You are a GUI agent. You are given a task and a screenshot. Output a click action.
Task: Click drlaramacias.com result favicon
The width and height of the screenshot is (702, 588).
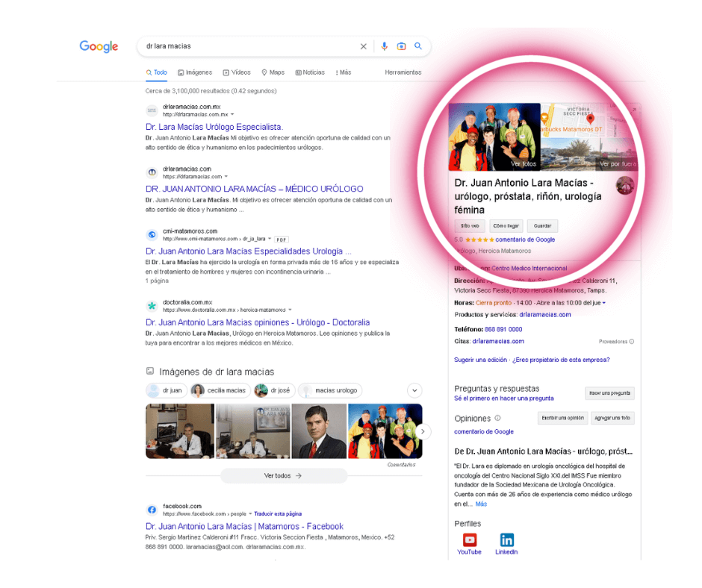pos(152,172)
